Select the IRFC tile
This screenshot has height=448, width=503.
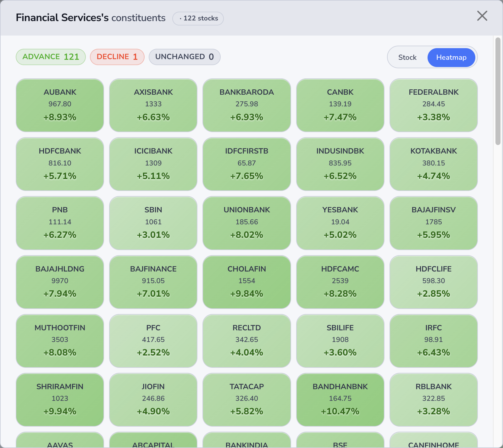[433, 341]
